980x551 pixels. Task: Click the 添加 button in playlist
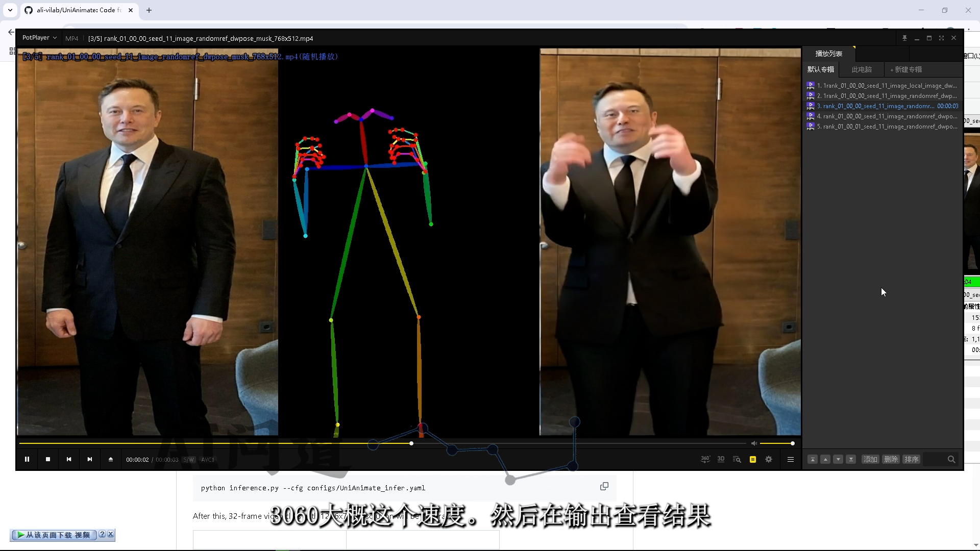[x=870, y=459]
